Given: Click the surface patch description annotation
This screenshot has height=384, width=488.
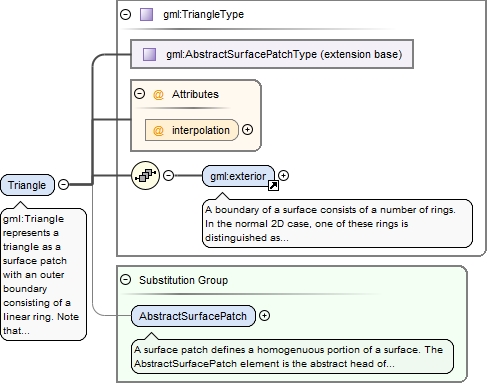Looking at the screenshot, I should [x=292, y=357].
